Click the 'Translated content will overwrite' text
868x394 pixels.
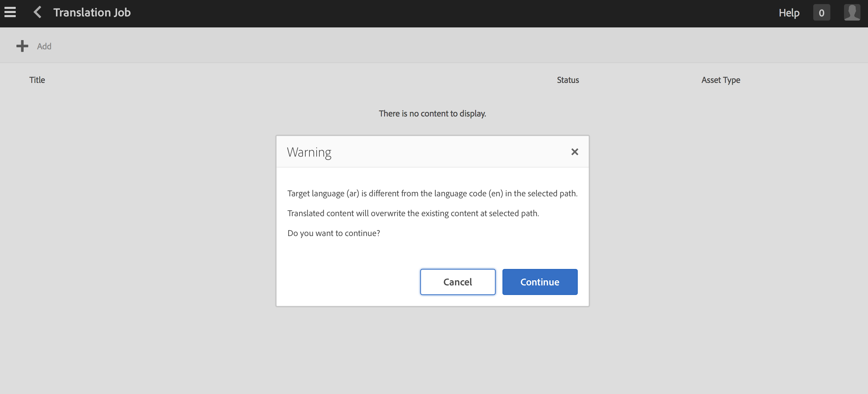[x=413, y=213]
